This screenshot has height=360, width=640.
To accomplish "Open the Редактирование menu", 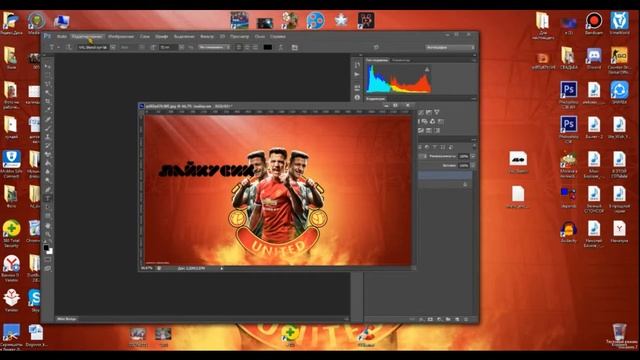I will click(x=87, y=36).
